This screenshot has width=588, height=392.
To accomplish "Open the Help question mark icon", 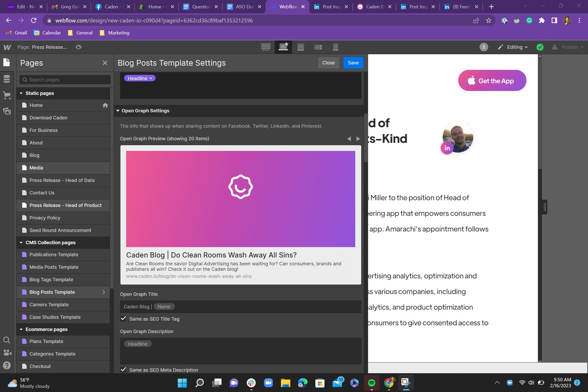I will pyautogui.click(x=7, y=365).
